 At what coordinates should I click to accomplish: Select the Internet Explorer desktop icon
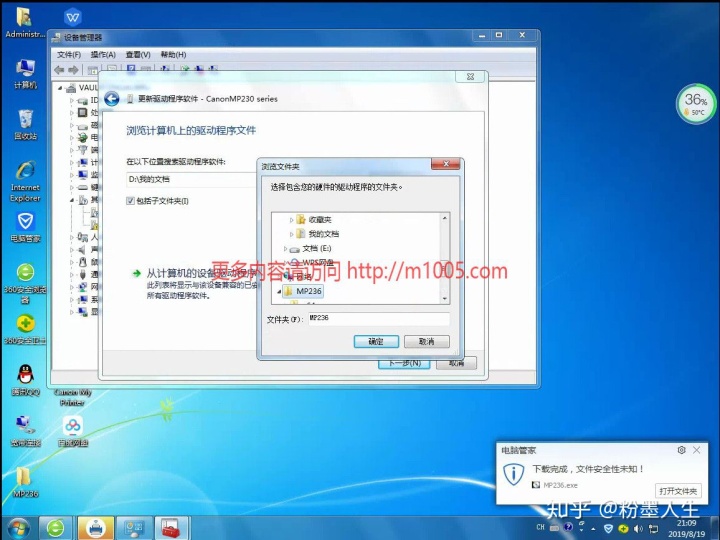click(25, 181)
